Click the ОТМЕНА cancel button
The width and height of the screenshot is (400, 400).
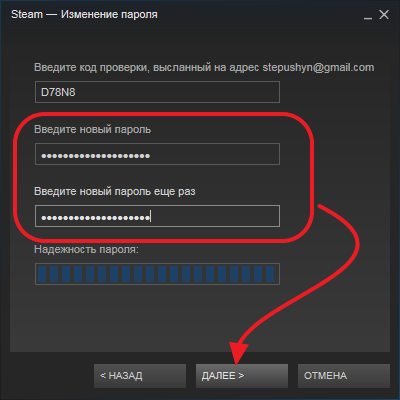344,376
